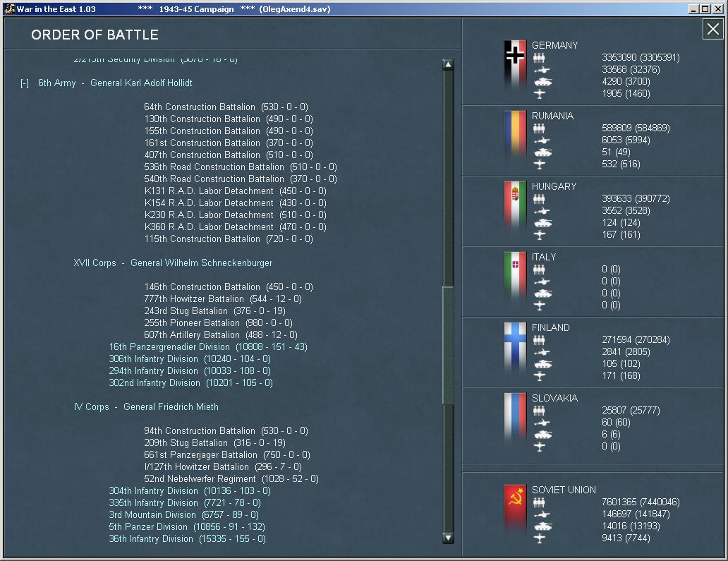The height and width of the screenshot is (561, 728).
Task: Click Germany's aircraft icon
Action: click(x=539, y=94)
